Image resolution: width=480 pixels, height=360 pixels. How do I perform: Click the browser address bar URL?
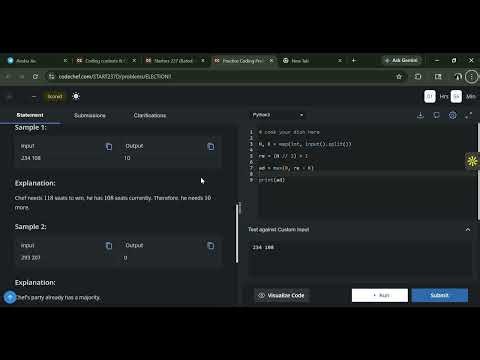click(115, 77)
